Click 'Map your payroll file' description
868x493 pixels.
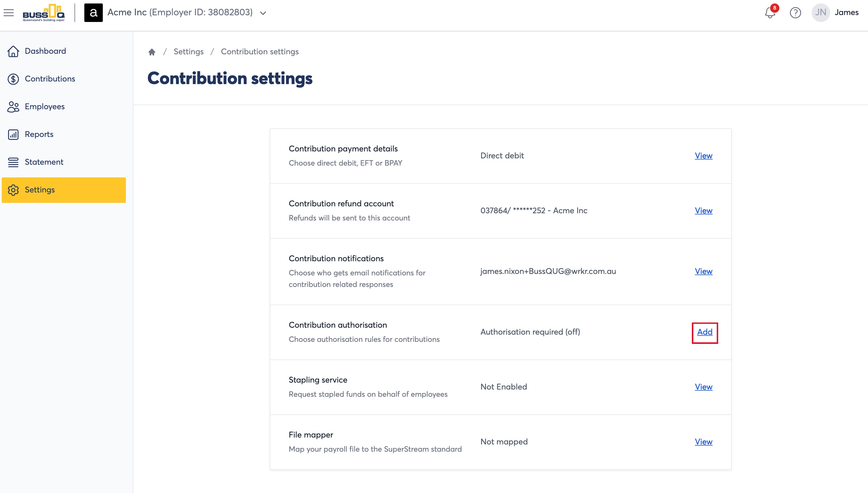[x=375, y=449]
